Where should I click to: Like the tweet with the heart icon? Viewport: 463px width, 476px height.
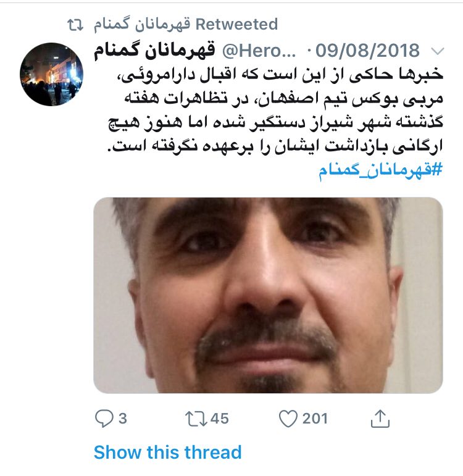288,419
